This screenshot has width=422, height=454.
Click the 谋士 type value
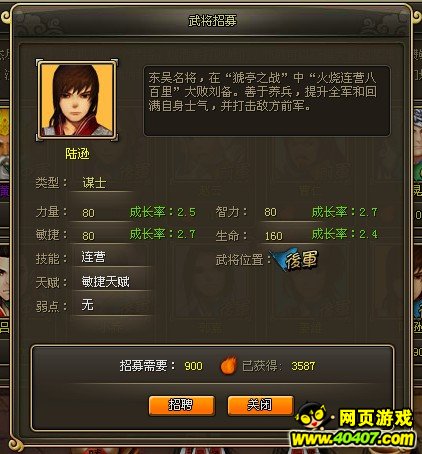click(x=94, y=183)
